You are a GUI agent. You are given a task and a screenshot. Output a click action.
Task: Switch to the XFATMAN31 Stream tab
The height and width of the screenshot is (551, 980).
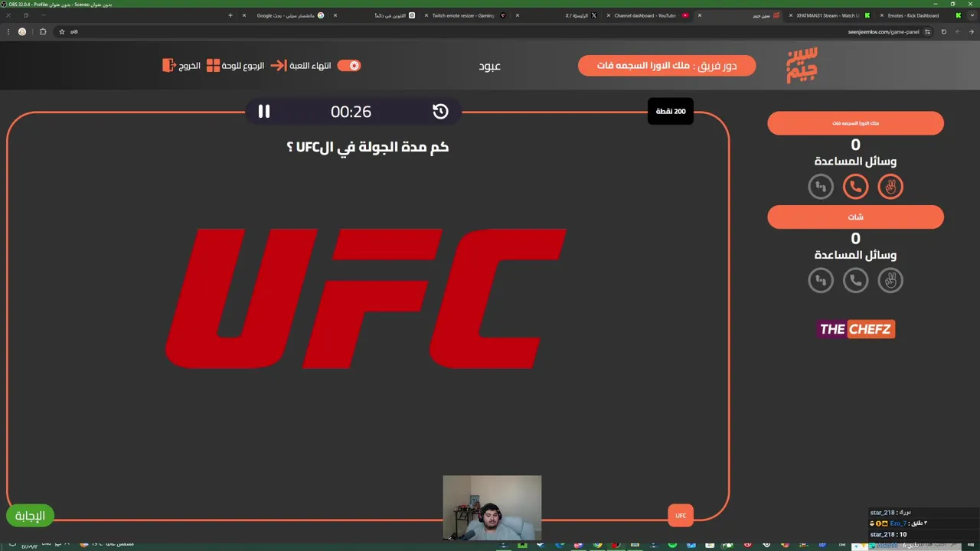click(831, 15)
